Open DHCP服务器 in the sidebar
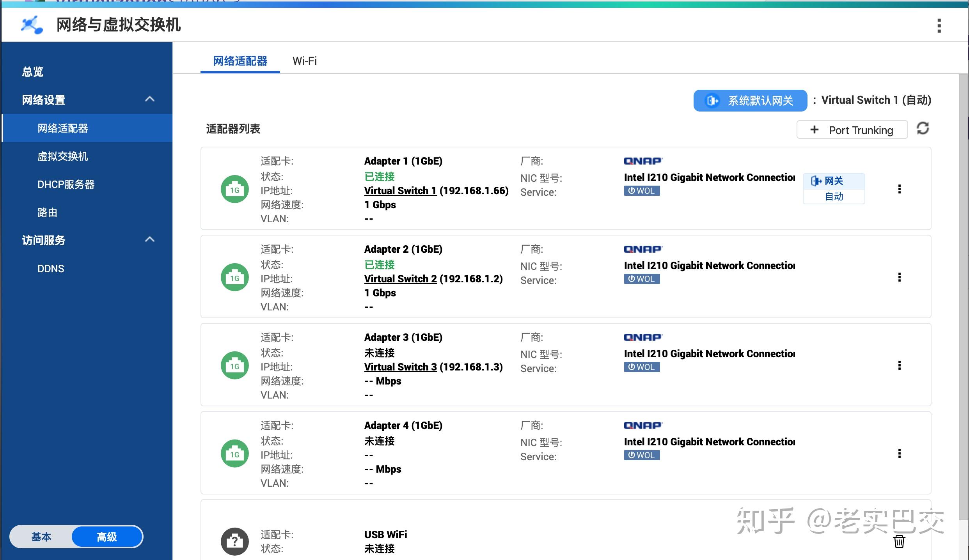This screenshot has height=560, width=969. (x=87, y=184)
